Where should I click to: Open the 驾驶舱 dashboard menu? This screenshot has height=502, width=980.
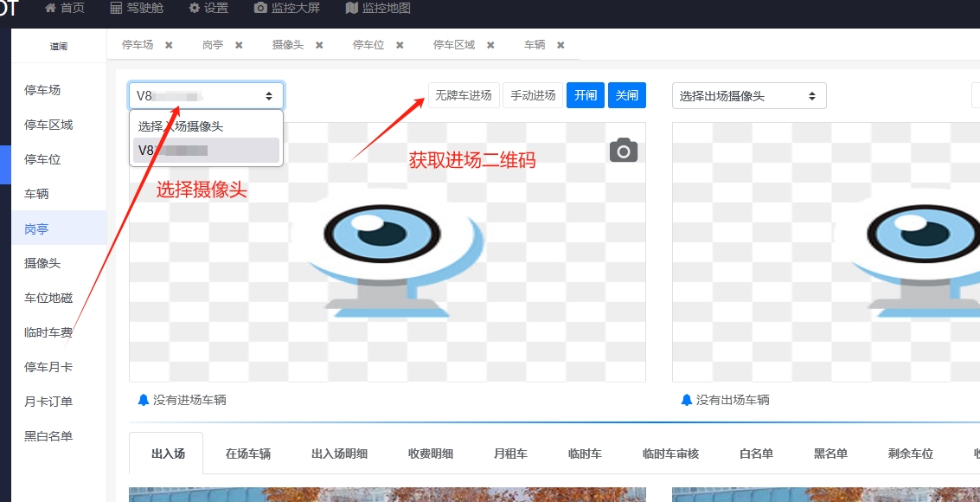point(137,8)
